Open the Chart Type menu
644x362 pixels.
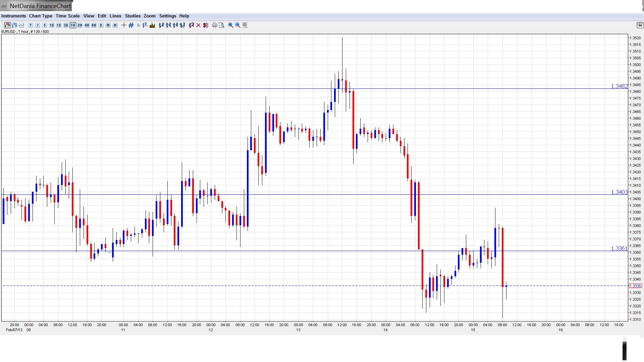tap(41, 16)
